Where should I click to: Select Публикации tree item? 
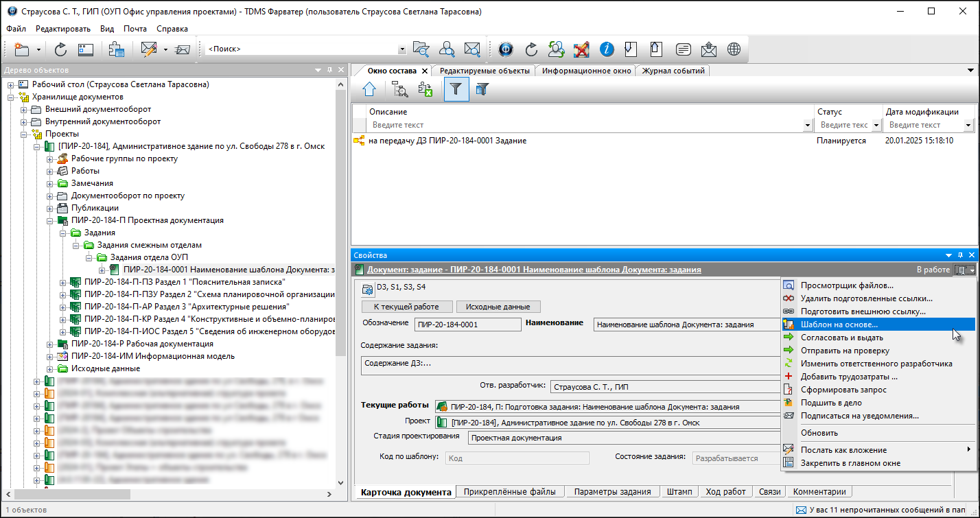point(95,208)
